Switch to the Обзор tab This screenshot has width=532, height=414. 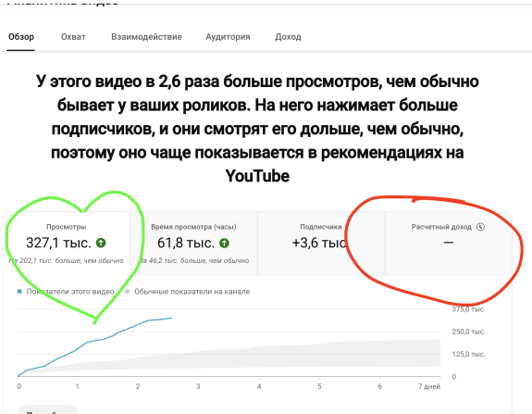coord(21,37)
